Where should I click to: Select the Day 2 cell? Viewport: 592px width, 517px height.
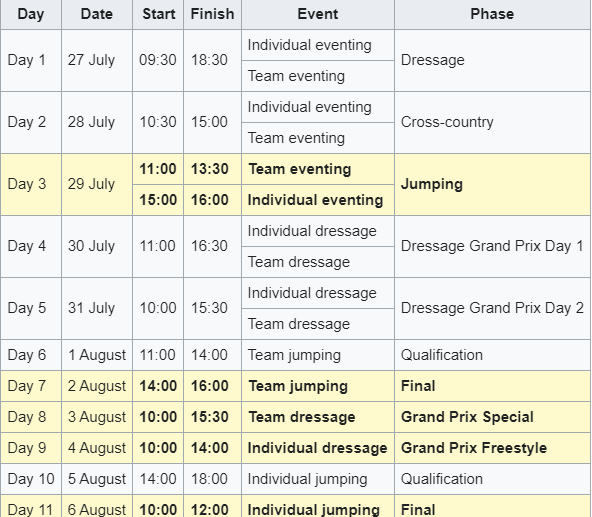pyautogui.click(x=31, y=122)
